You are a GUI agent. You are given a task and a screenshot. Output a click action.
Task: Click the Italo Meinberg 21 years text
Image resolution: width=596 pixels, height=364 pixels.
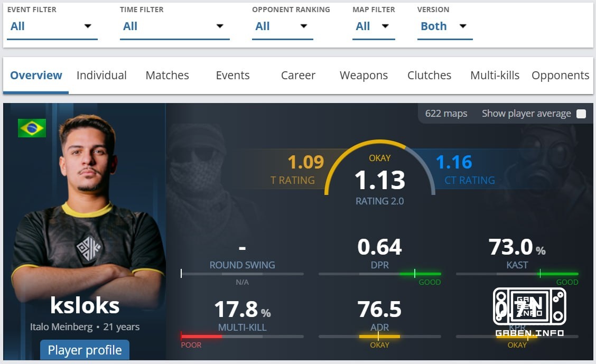[x=85, y=327]
